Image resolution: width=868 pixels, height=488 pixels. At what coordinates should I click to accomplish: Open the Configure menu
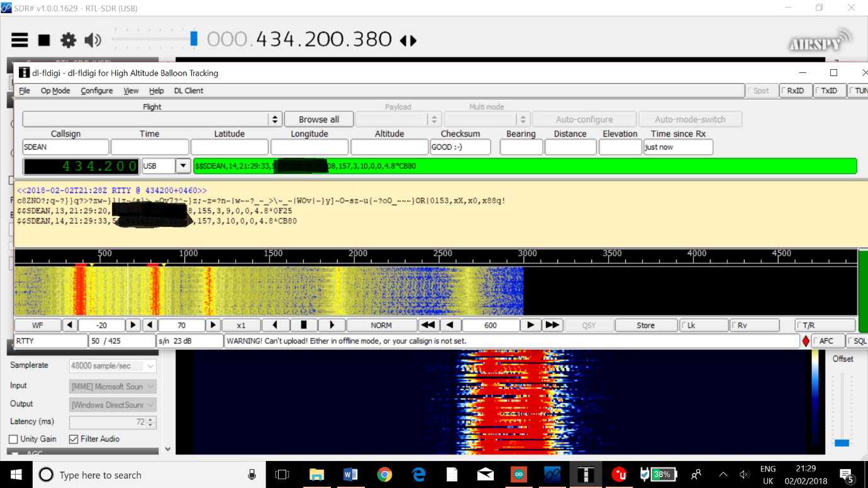[x=97, y=91]
